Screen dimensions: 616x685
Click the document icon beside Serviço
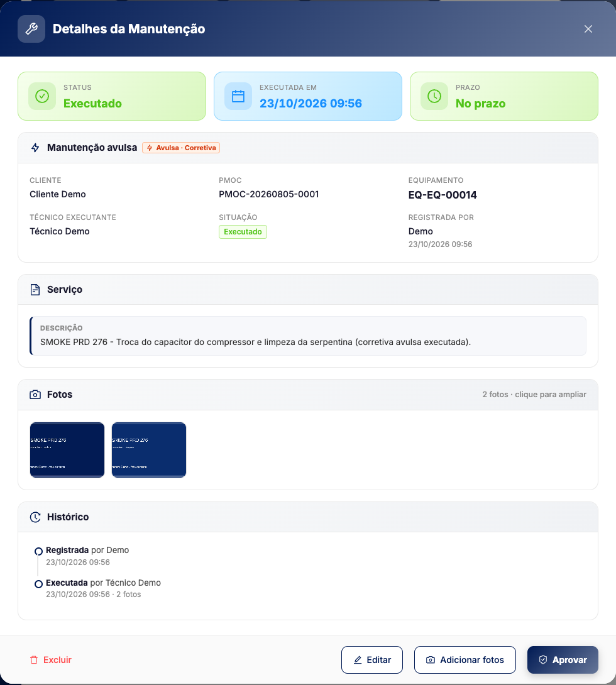[35, 290]
